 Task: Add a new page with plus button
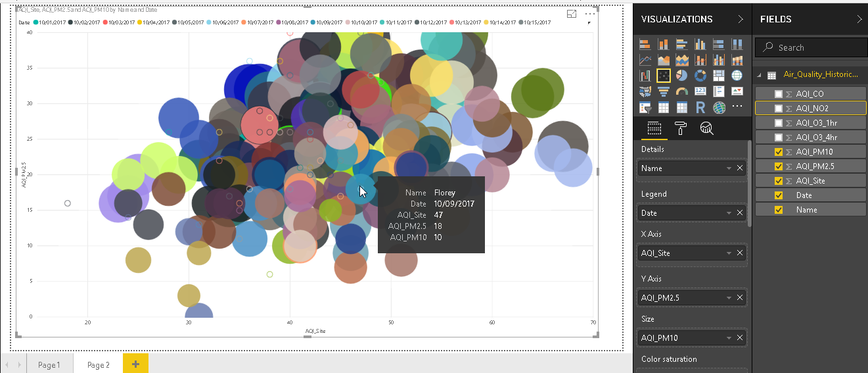[x=135, y=364]
